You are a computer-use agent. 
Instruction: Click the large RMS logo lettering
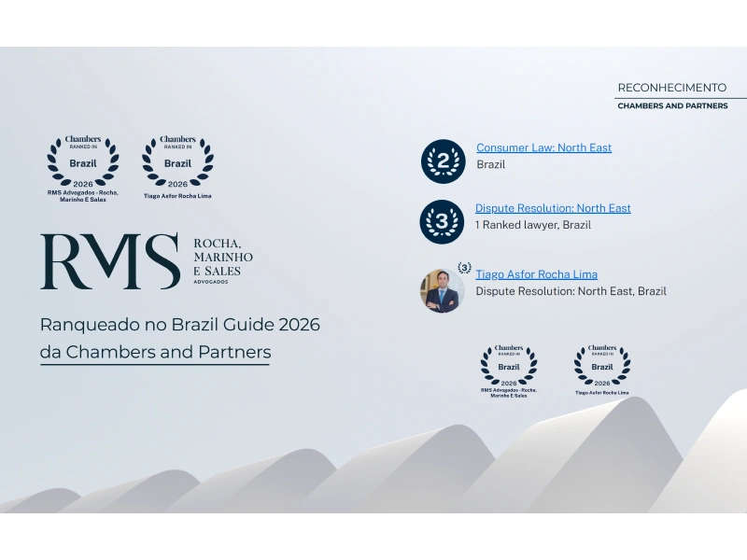[x=110, y=261]
